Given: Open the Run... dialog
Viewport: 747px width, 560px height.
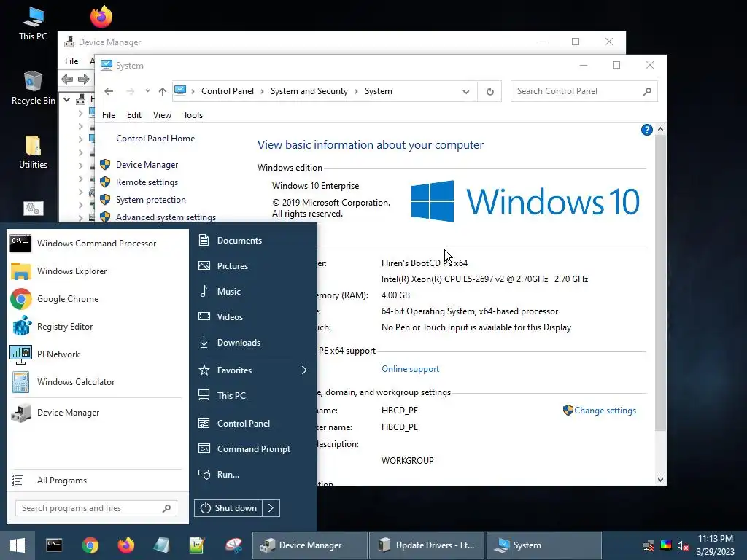Looking at the screenshot, I should (252, 474).
